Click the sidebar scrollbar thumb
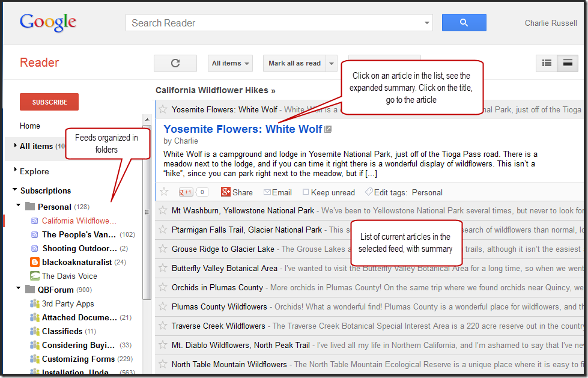The width and height of the screenshot is (588, 378). 147,212
